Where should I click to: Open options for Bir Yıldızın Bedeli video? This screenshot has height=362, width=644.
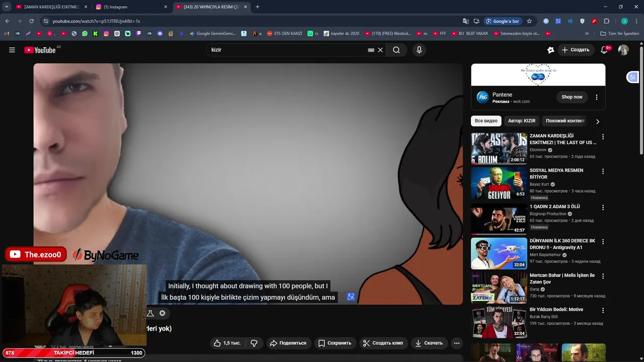[603, 310]
